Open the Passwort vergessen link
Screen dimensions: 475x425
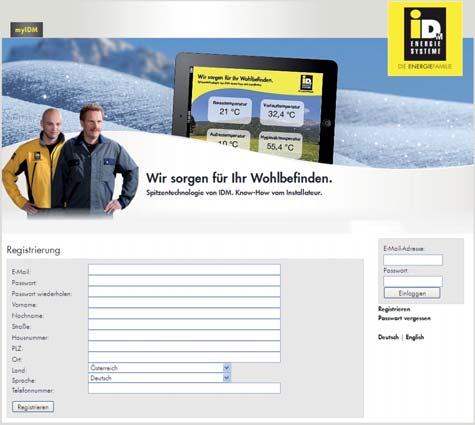coord(404,318)
